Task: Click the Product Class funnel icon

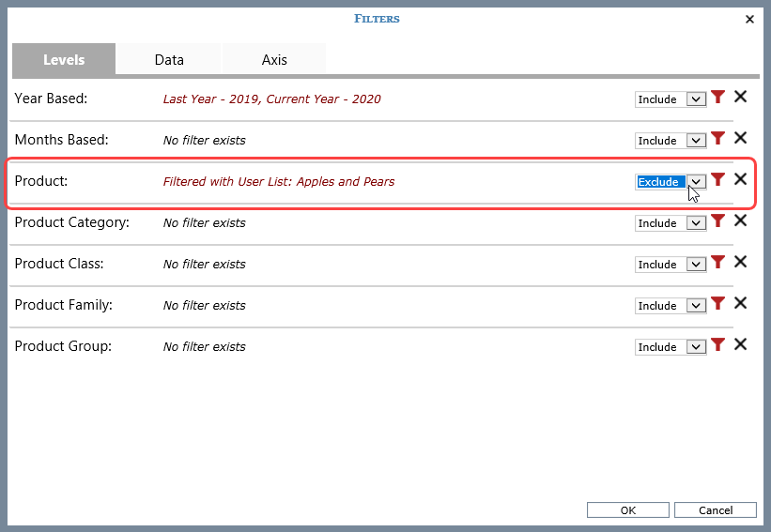Action: pyautogui.click(x=718, y=263)
